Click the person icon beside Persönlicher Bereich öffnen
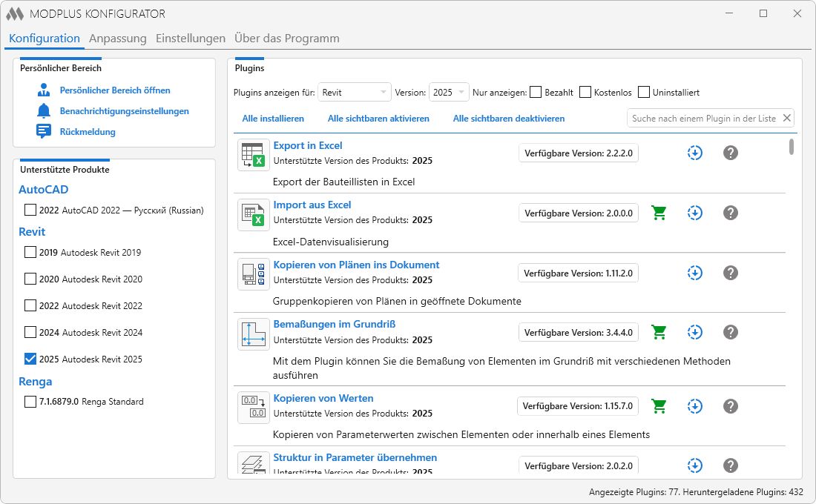Screen dimensions: 816x504 pyautogui.click(x=44, y=90)
